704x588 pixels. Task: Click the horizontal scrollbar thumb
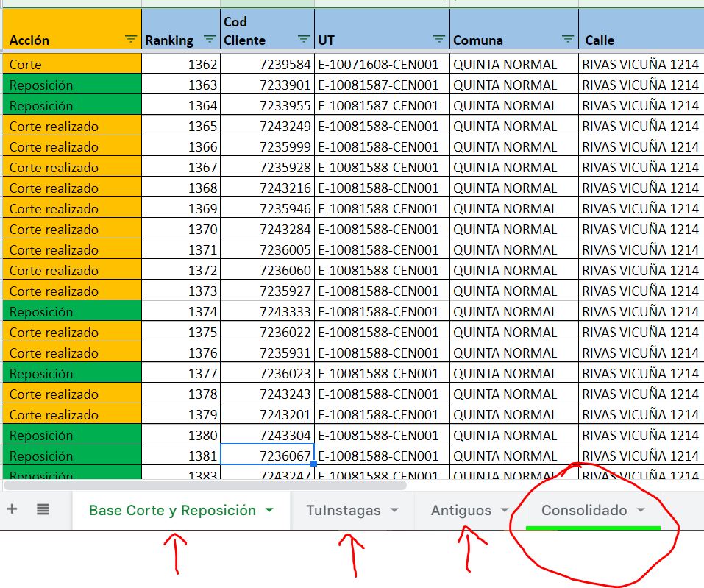coord(205,485)
